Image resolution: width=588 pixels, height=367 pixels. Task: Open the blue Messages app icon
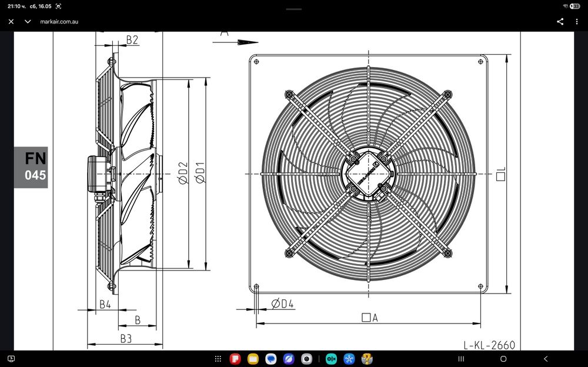pos(270,359)
